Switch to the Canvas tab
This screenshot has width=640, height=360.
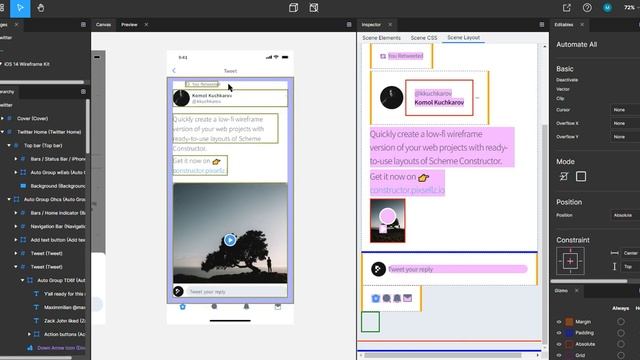(103, 24)
